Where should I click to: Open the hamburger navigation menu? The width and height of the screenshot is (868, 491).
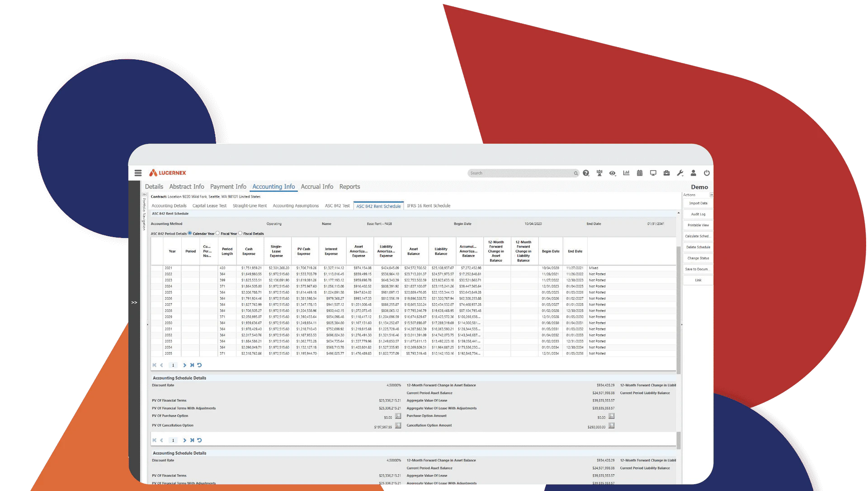tap(138, 173)
